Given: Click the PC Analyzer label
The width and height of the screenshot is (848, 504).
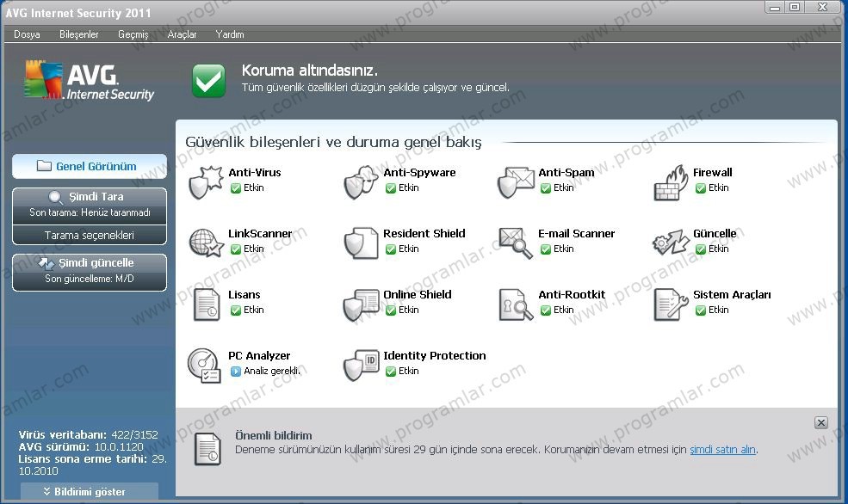Looking at the screenshot, I should point(259,355).
